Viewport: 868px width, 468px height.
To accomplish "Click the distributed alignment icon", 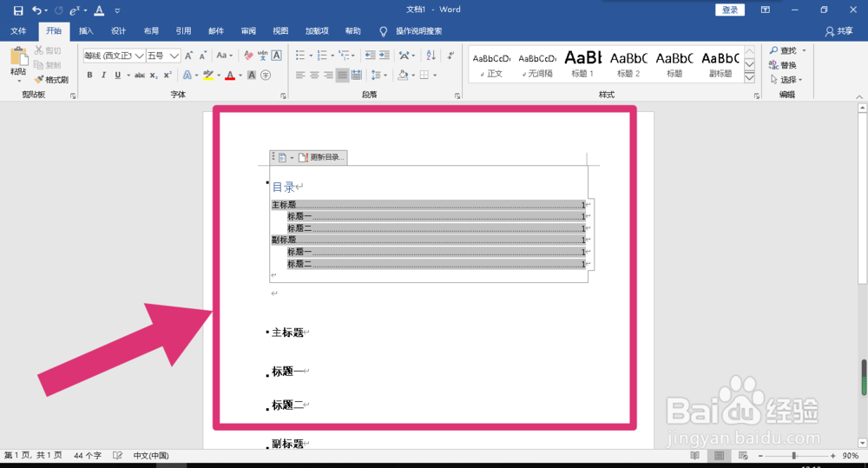I will click(x=357, y=75).
